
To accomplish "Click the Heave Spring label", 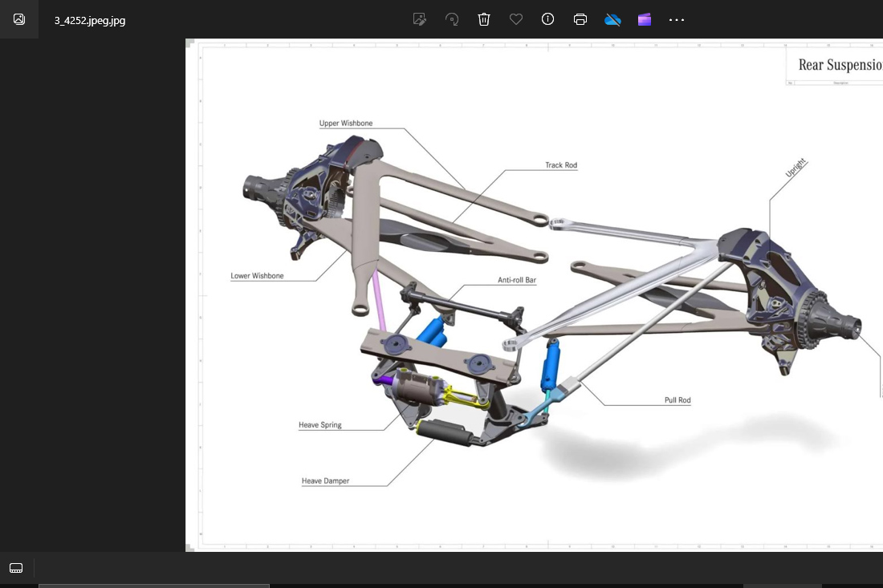I will coord(320,425).
